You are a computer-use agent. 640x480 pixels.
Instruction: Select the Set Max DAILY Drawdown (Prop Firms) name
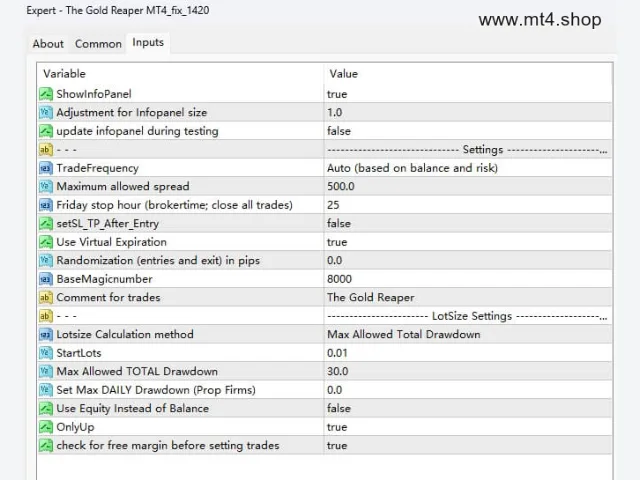point(156,390)
